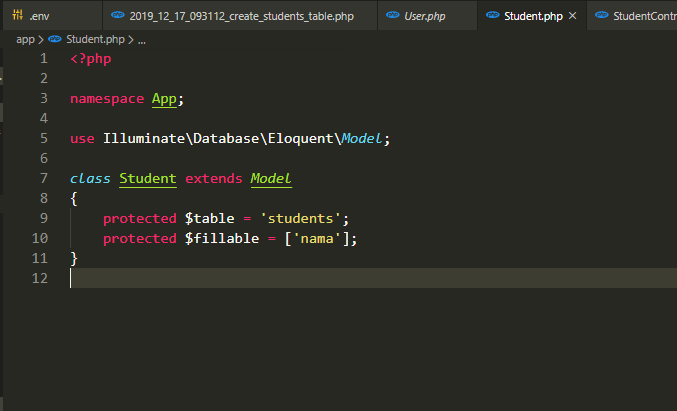Click the '$table' variable
This screenshot has width=677, height=411.
209,218
